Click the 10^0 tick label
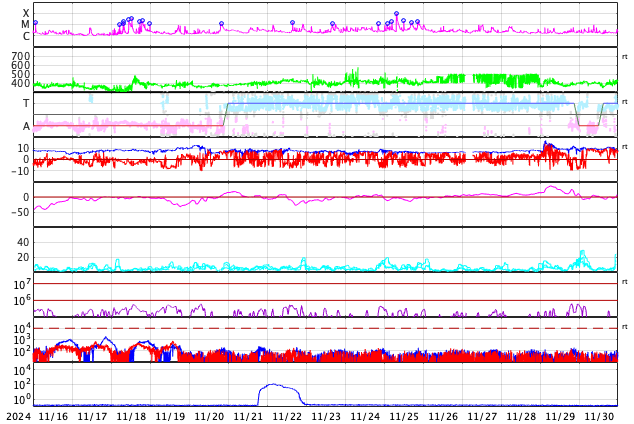 (x=22, y=399)
